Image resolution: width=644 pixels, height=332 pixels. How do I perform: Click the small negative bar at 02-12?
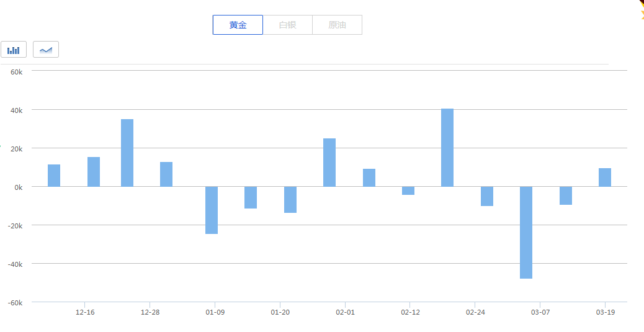[408, 191]
